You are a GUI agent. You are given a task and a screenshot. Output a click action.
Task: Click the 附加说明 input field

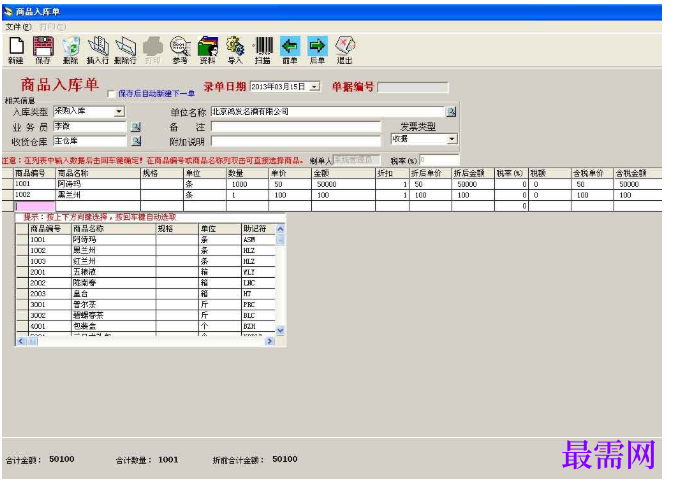pos(296,141)
